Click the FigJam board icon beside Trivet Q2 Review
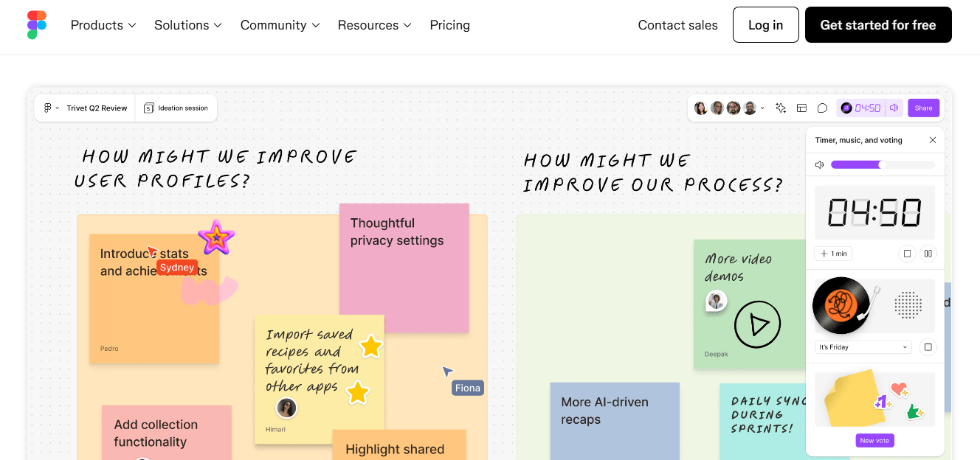 pyautogui.click(x=47, y=108)
